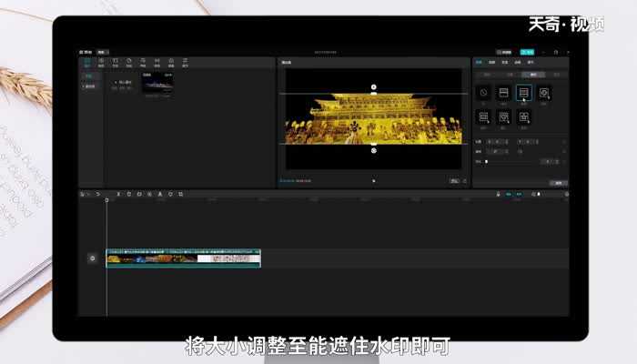The width and height of the screenshot is (637, 364).
Task: Select the no-mask option icon
Action: [x=483, y=93]
